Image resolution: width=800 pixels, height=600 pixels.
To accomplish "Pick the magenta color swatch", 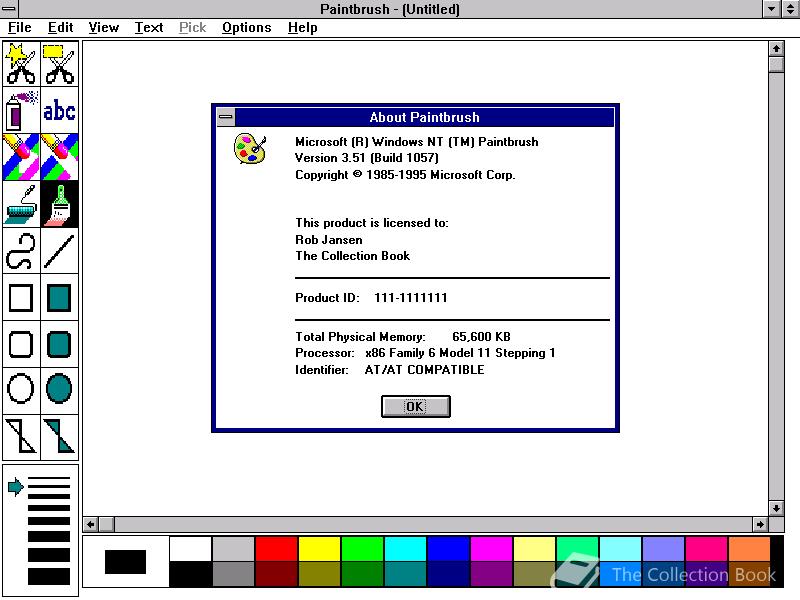I will [x=491, y=548].
